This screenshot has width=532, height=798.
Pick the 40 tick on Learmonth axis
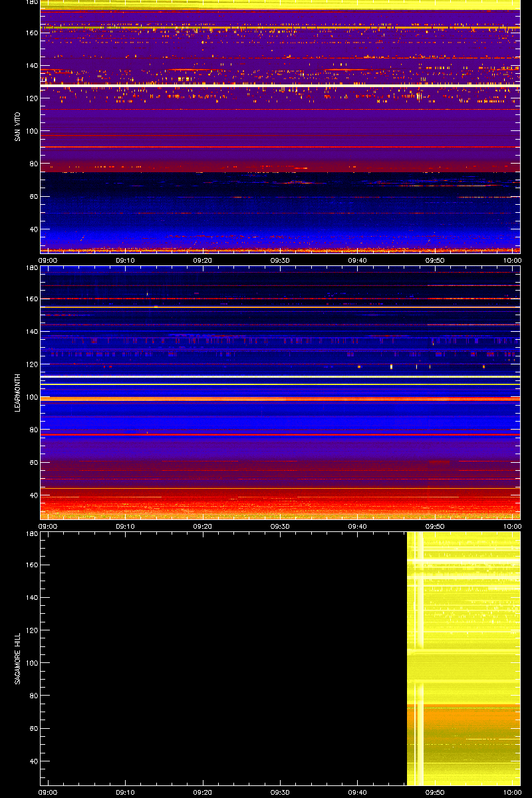pyautogui.click(x=33, y=495)
